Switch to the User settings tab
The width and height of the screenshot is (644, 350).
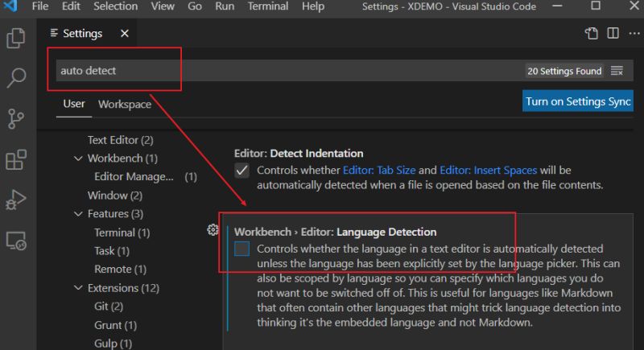point(74,104)
